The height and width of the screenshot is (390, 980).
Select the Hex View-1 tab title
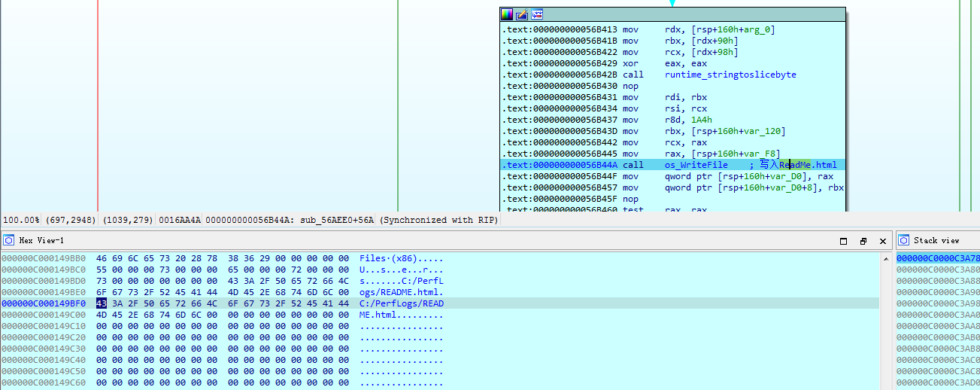[41, 240]
